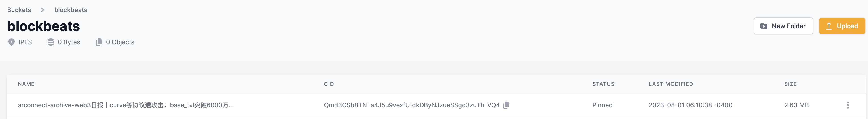This screenshot has width=868, height=119.
Task: Click the IPFS location pin icon
Action: (x=11, y=42)
